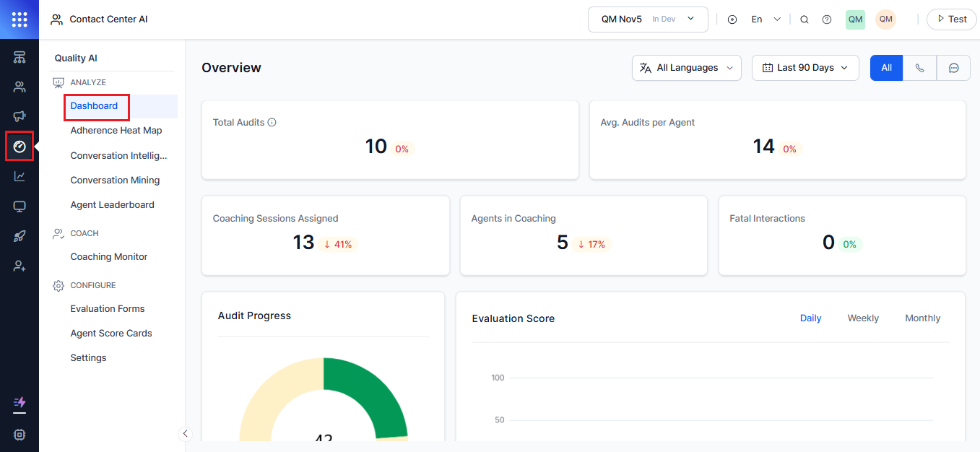Screen dimensions: 980x452
Task: Click the Fatal Interactions value 0
Action: pos(828,243)
